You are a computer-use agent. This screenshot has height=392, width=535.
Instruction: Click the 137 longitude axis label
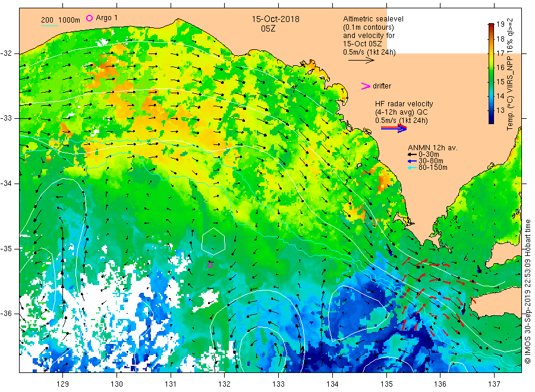tap(494, 384)
